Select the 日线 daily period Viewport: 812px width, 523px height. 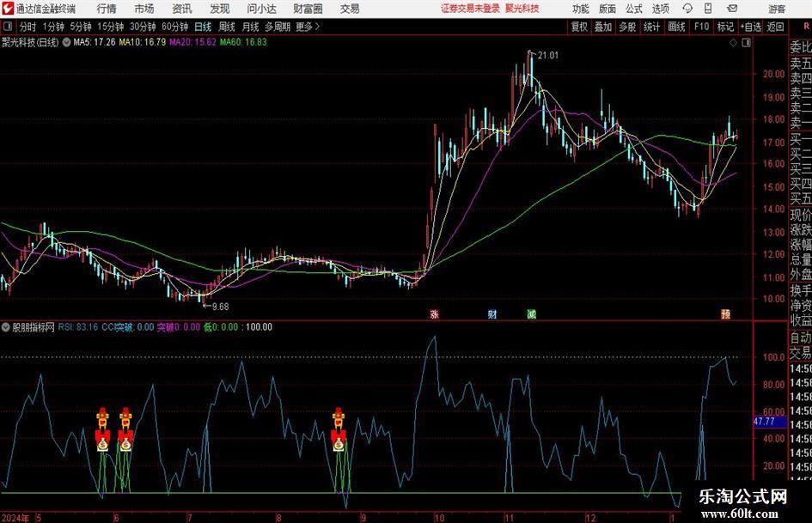coord(203,27)
